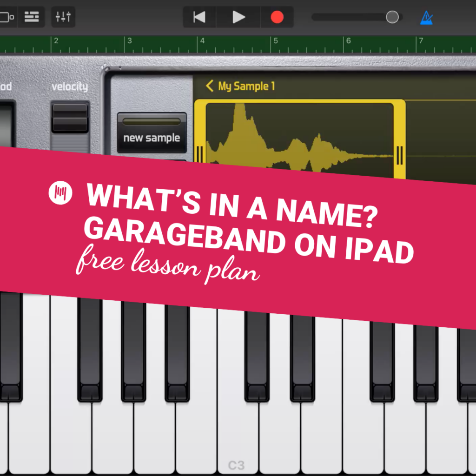Image resolution: width=476 pixels, height=476 pixels.
Task: Play the C3 piano key
Action: pyautogui.click(x=238, y=437)
